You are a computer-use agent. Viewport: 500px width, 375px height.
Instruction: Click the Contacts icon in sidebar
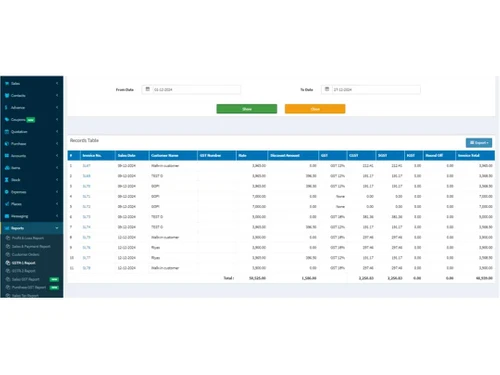pyautogui.click(x=7, y=95)
